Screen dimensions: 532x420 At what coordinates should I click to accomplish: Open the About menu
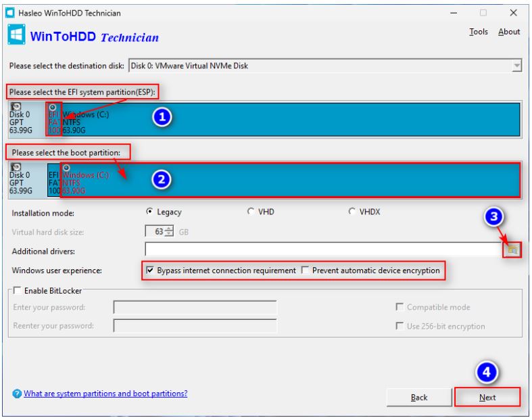click(x=509, y=32)
